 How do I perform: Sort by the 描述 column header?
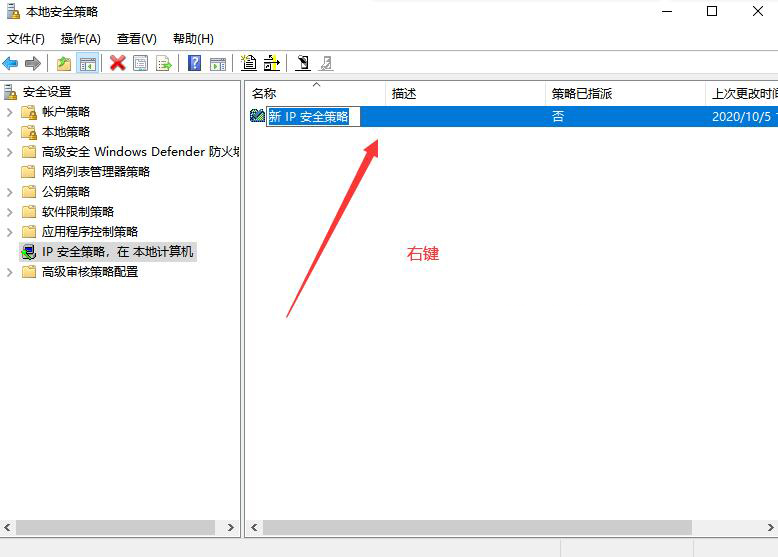(x=465, y=93)
